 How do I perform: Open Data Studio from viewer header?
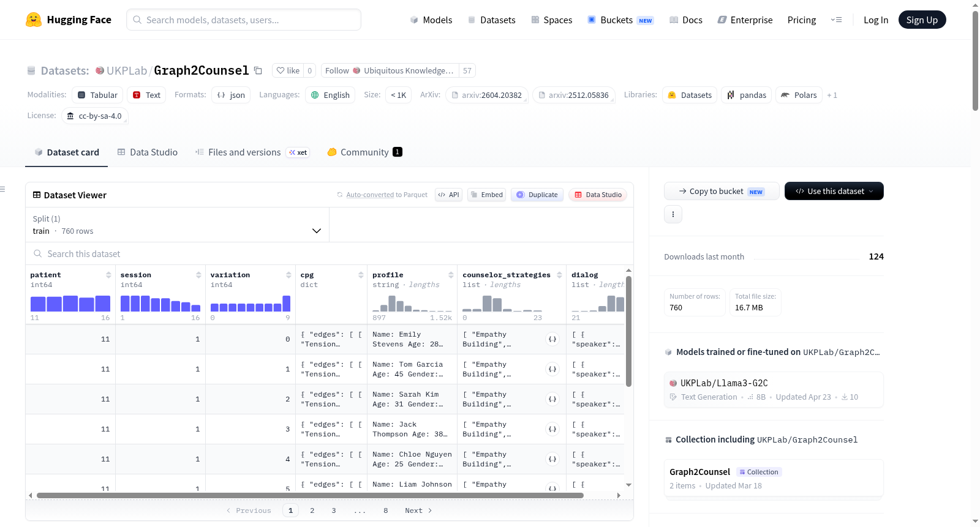pyautogui.click(x=598, y=195)
